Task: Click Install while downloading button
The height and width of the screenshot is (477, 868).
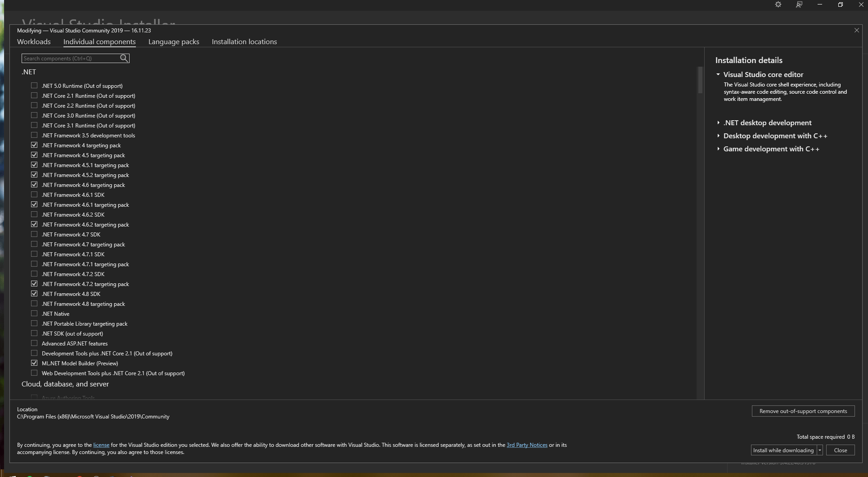Action: (783, 450)
